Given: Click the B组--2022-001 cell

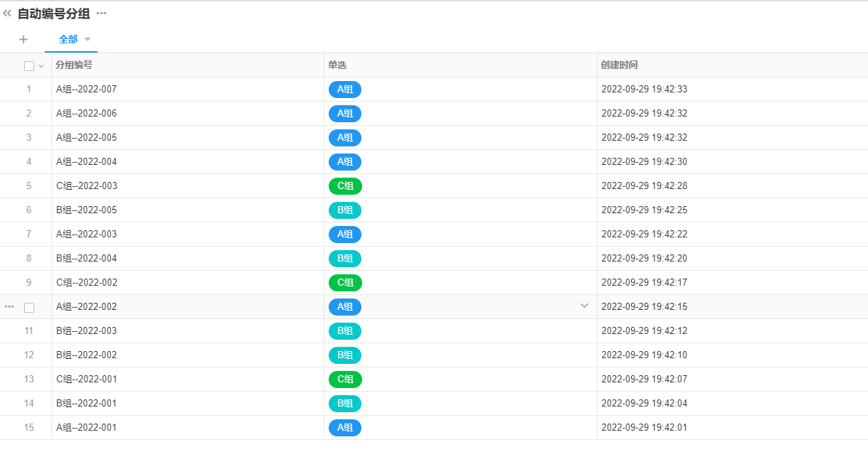Looking at the screenshot, I should (x=86, y=404).
